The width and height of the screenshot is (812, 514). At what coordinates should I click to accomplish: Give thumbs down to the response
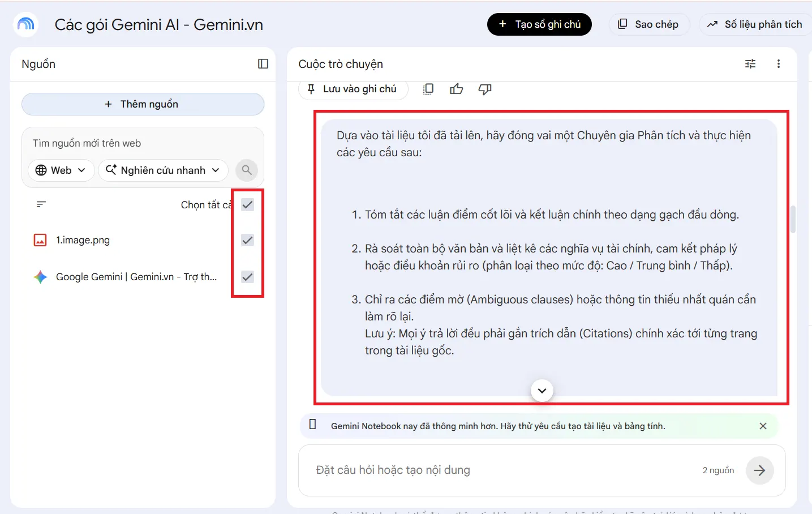click(x=485, y=89)
